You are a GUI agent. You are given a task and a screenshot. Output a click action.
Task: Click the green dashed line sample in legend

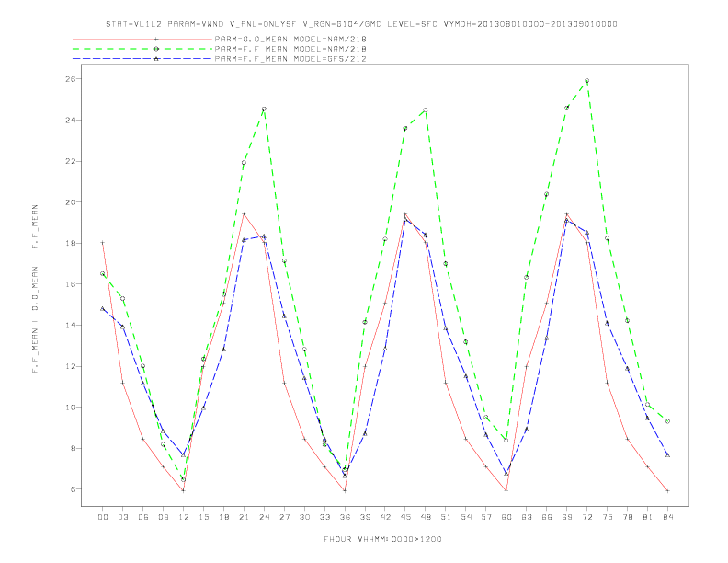click(142, 49)
